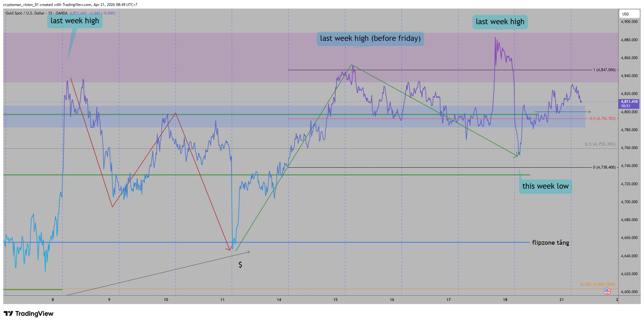The image size is (644, 323).
Task: Click date 14 on the time axis
Action: tap(279, 300)
